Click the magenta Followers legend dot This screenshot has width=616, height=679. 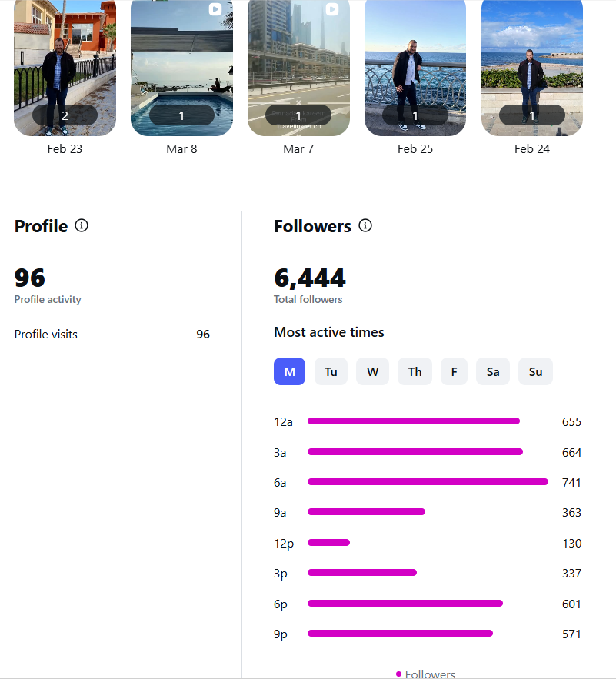398,674
